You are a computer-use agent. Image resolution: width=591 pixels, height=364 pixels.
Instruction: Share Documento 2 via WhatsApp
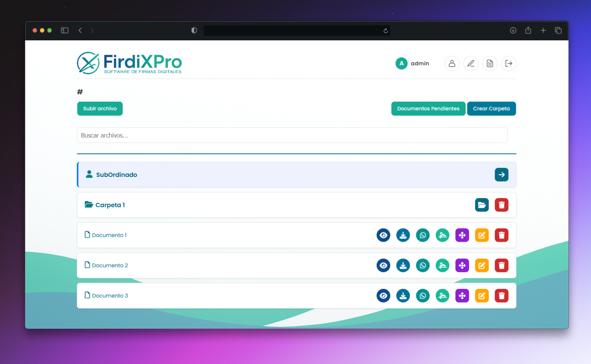click(x=423, y=266)
